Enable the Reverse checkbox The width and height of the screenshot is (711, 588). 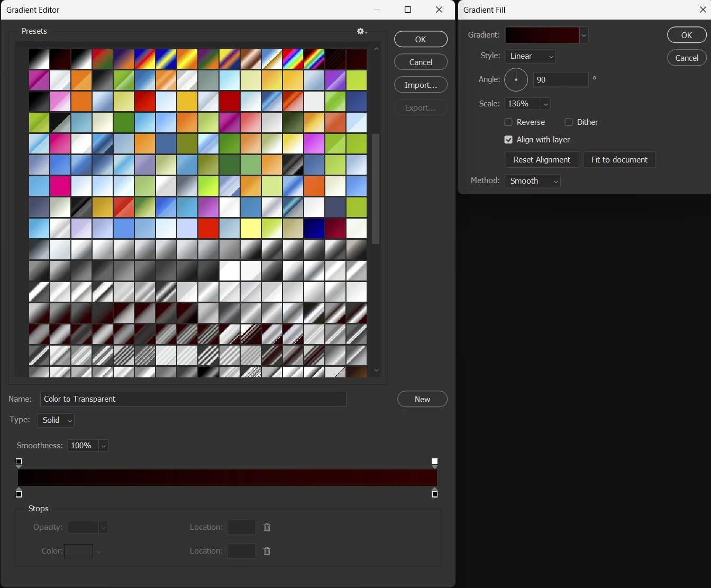tap(508, 122)
